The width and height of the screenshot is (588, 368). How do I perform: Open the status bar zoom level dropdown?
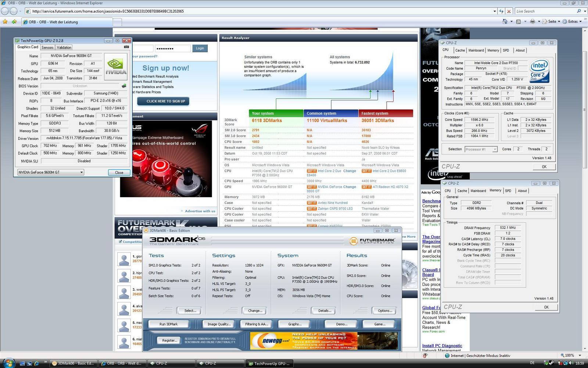click(x=580, y=355)
